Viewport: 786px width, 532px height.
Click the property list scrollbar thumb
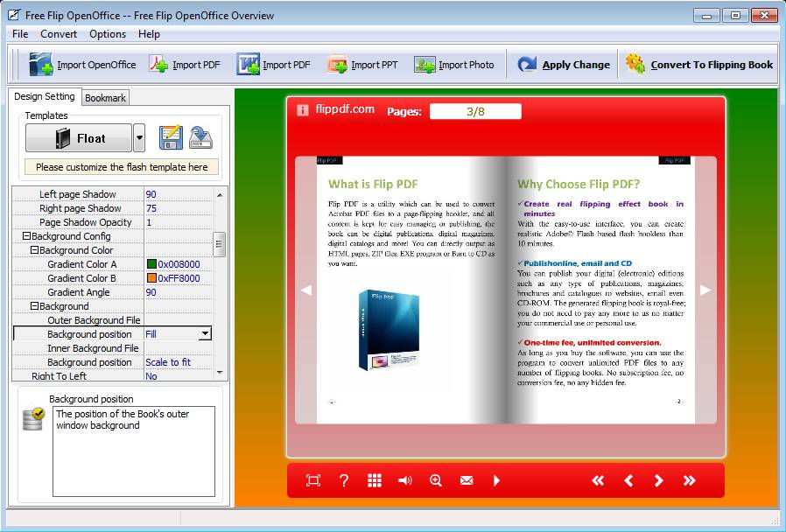(x=219, y=244)
